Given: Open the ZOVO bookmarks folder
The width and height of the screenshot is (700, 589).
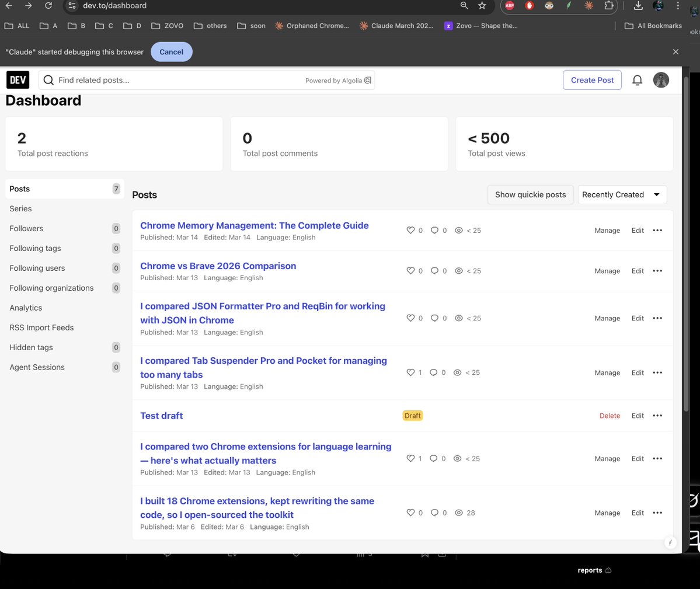Looking at the screenshot, I should tap(168, 26).
